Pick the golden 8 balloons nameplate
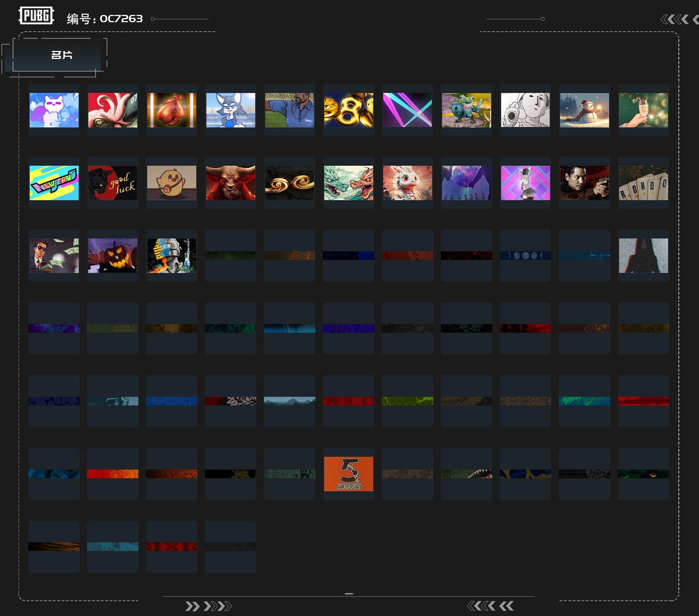 (x=348, y=110)
